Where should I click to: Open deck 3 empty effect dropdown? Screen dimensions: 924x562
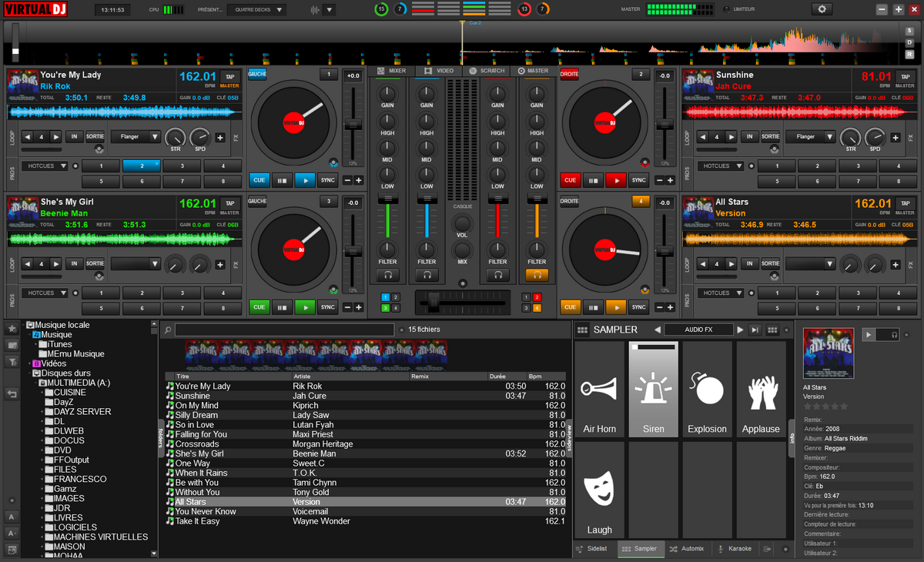[136, 263]
